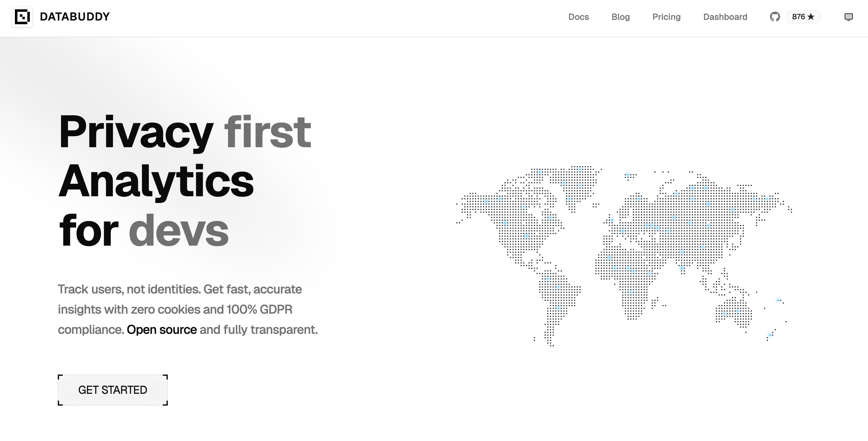Image resolution: width=868 pixels, height=441 pixels.
Task: Click Australia on the dotted world map
Action: point(734,311)
